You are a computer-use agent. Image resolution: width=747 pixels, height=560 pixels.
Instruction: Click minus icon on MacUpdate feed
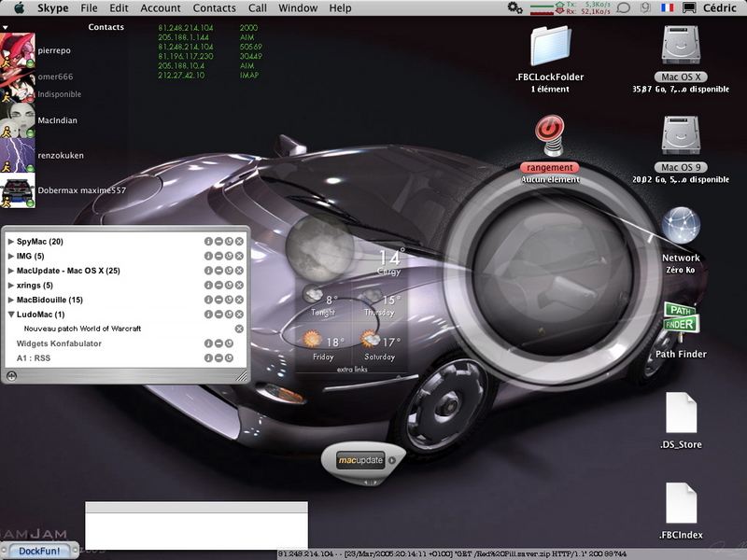[218, 271]
